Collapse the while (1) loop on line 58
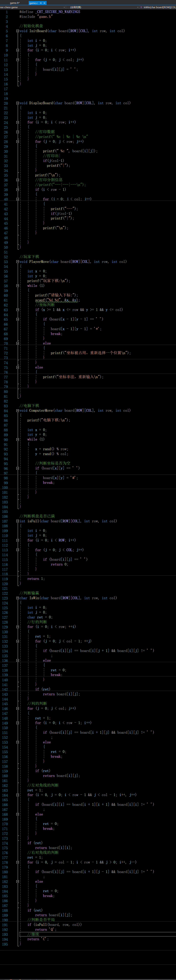The width and height of the screenshot is (176, 980). coord(18,286)
